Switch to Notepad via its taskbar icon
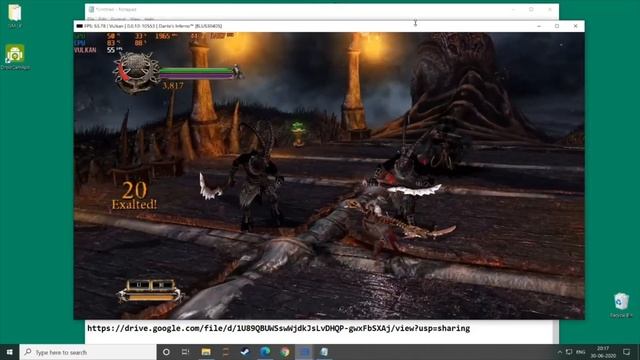 (324, 352)
